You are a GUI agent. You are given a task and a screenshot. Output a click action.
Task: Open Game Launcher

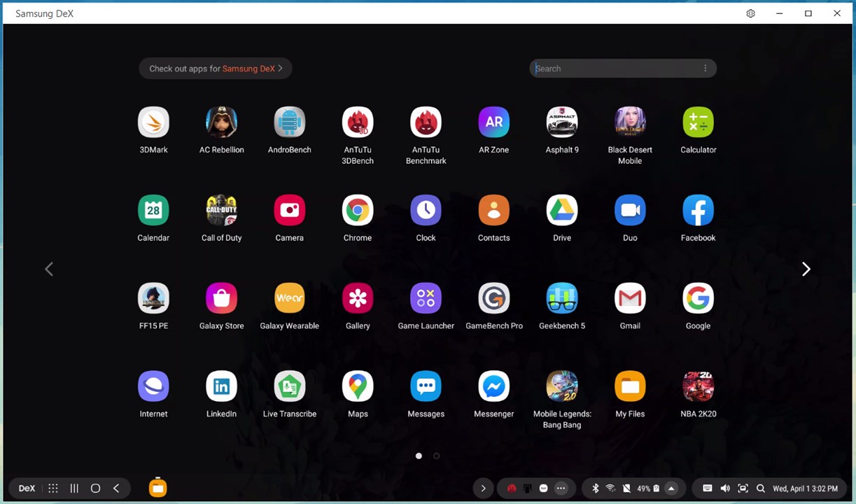coord(426,298)
